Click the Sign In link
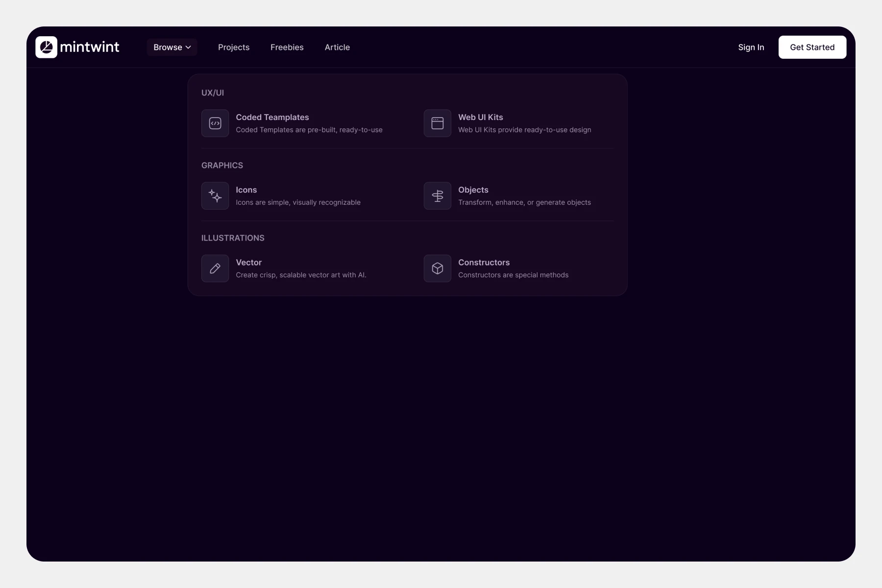The image size is (882, 588). pos(751,48)
